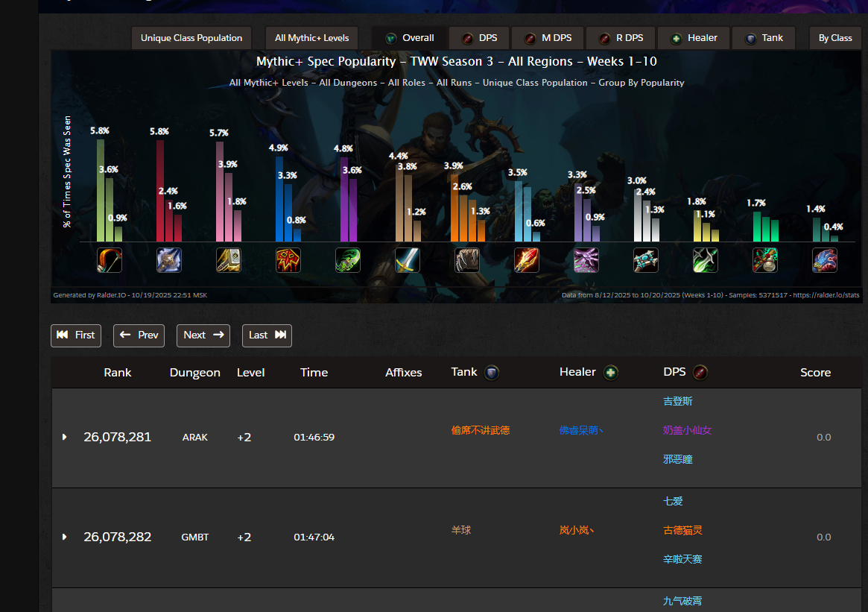Click the Warlock purple spec icon
Image resolution: width=868 pixels, height=612 pixels.
pos(586,260)
